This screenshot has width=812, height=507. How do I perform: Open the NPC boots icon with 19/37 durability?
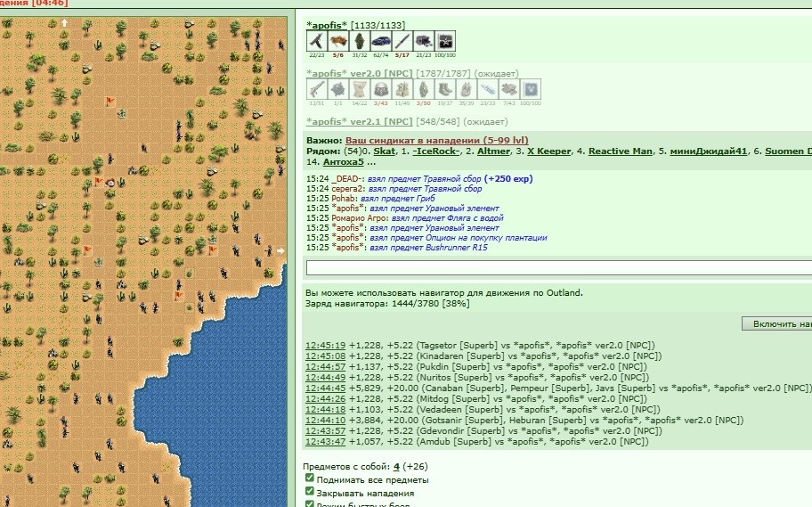[445, 89]
